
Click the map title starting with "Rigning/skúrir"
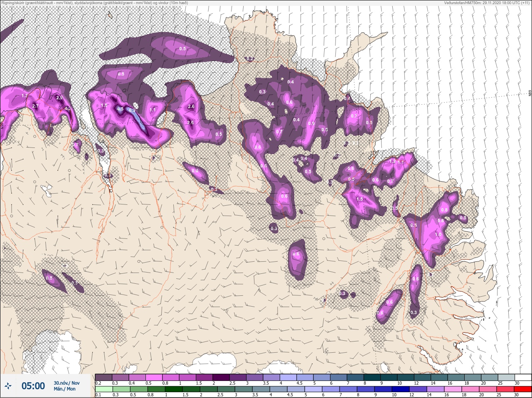tap(94, 3)
